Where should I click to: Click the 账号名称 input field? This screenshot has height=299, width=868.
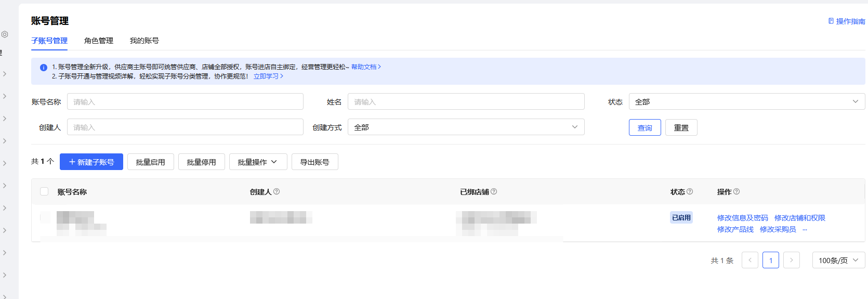[x=185, y=102]
